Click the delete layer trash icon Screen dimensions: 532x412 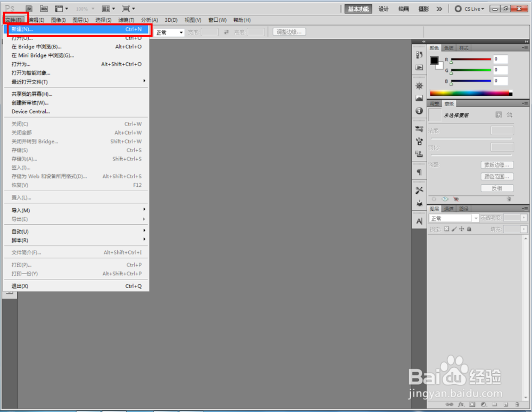pyautogui.click(x=517, y=404)
